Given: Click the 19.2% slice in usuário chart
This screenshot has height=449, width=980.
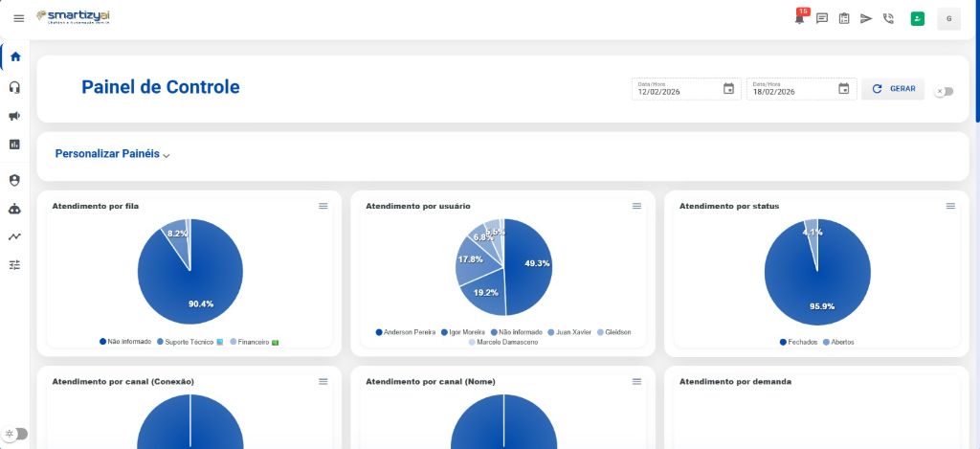Looking at the screenshot, I should pyautogui.click(x=485, y=294).
